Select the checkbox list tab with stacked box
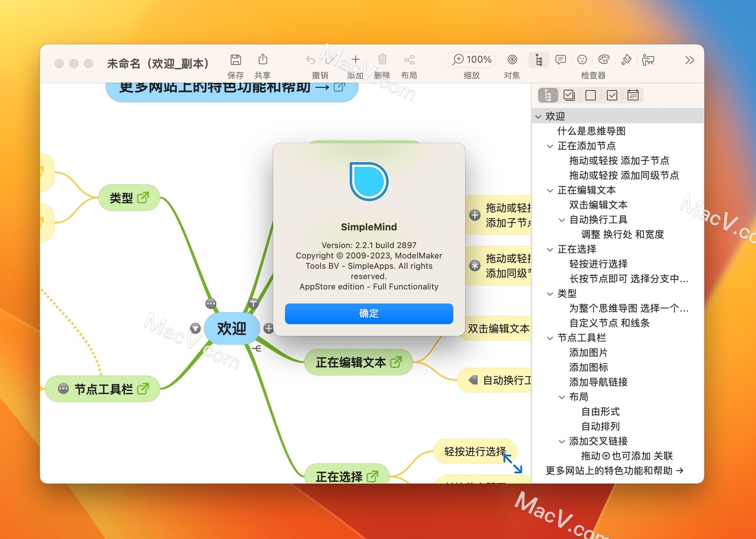The width and height of the screenshot is (756, 539). click(569, 95)
